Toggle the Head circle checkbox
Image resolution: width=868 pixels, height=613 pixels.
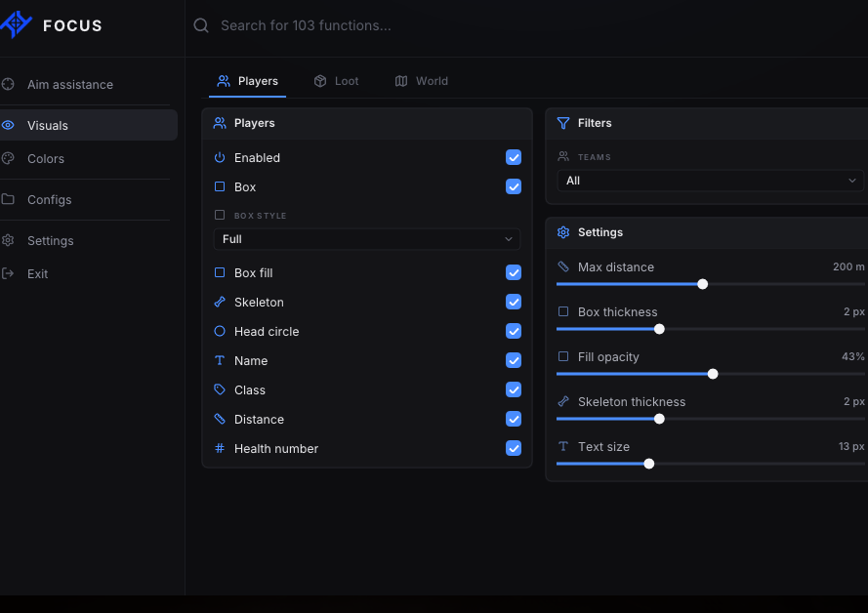click(x=514, y=331)
